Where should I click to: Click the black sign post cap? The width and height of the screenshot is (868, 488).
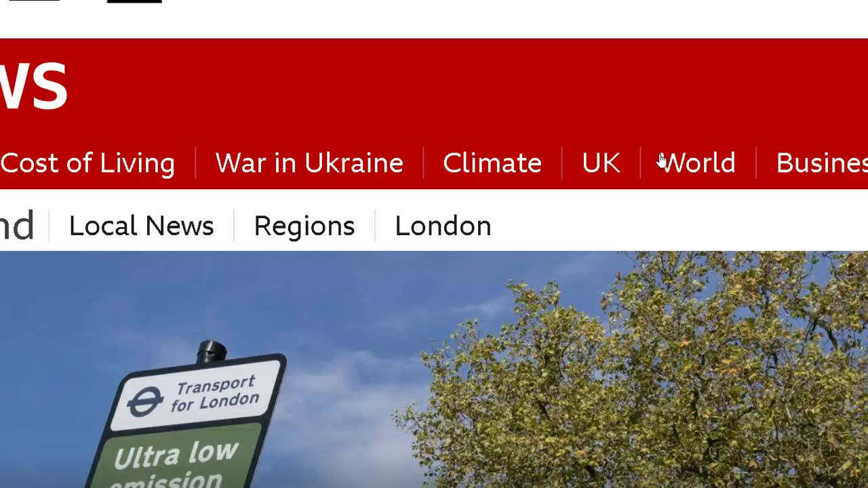pos(212,352)
